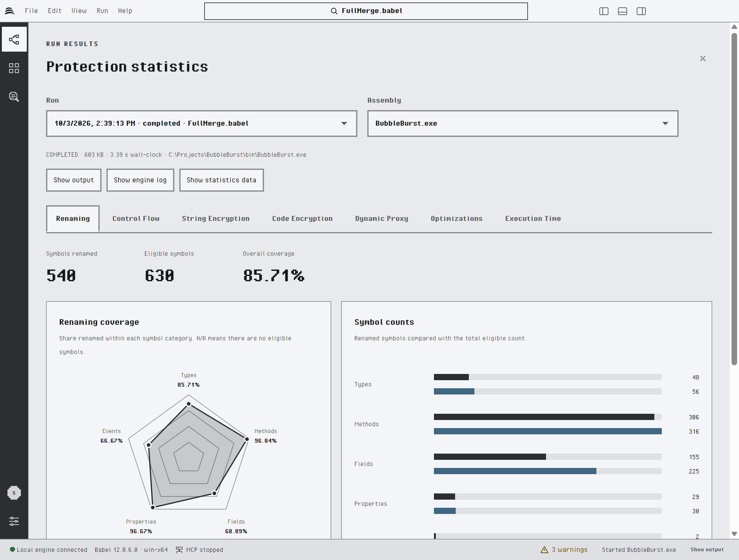Image resolution: width=739 pixels, height=560 pixels.
Task: Open the Help menu
Action: click(x=125, y=11)
